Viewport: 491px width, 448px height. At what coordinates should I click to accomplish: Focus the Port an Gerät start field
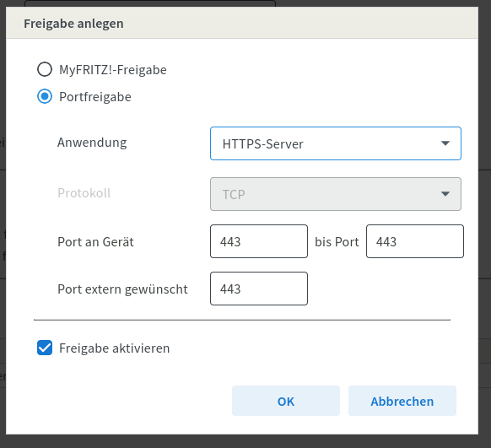pyautogui.click(x=259, y=241)
